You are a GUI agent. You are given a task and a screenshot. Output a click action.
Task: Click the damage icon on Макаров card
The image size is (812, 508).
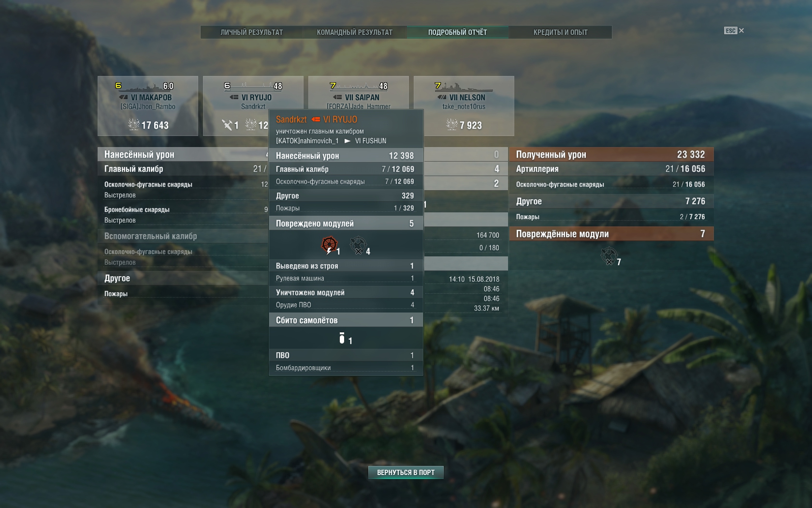click(x=133, y=125)
